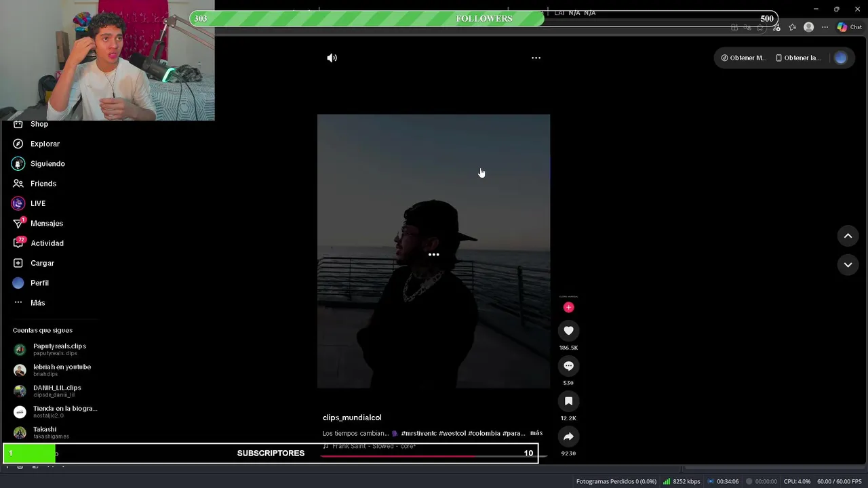Screen dimensions: 868x488
Task: Like the video with the heart icon
Action: [x=568, y=331]
